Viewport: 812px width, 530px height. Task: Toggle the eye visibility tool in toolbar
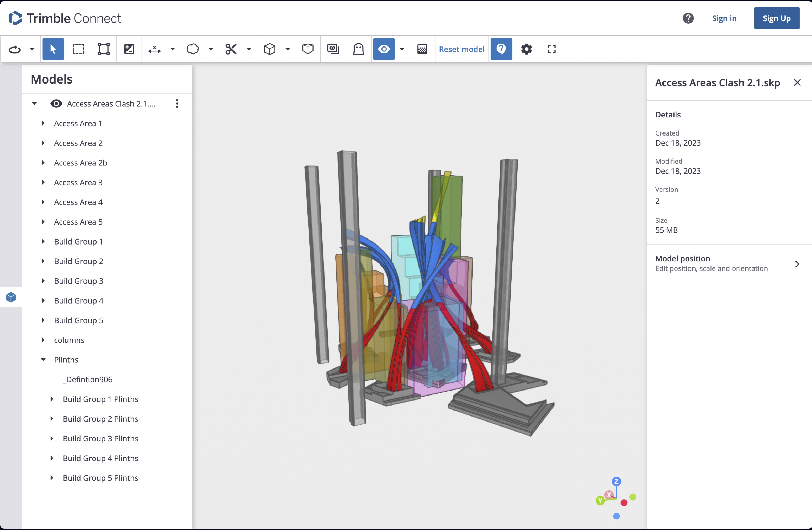point(384,49)
